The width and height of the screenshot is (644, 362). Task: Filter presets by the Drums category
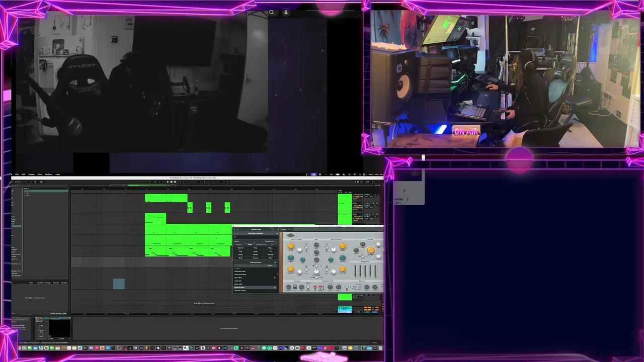point(255,258)
